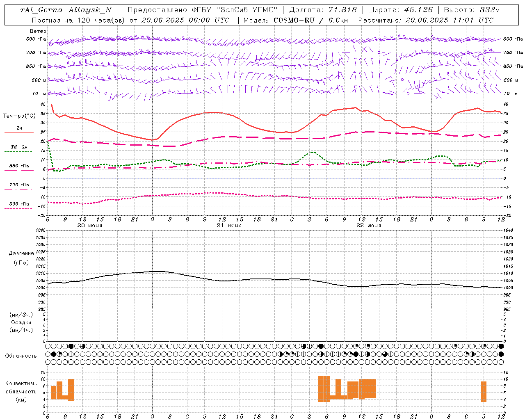Click the Td 2м dew point legend entry
The image size is (525, 420).
click(x=19, y=147)
